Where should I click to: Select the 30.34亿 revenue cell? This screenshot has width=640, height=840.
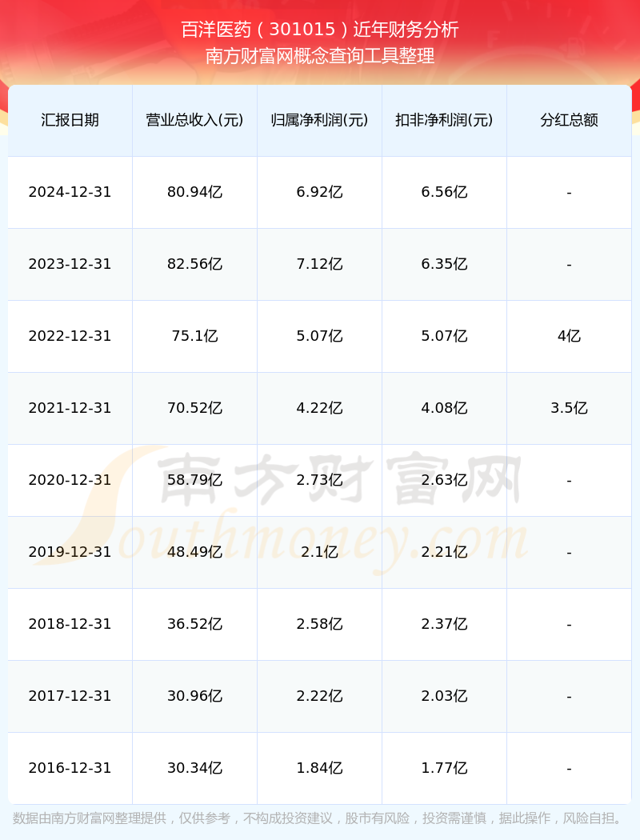click(x=195, y=769)
